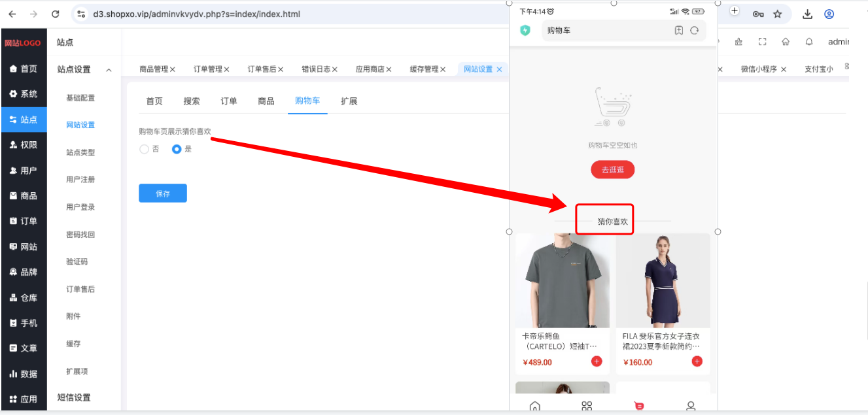The height and width of the screenshot is (415, 868).
Task: Add the FILA dress with red plus icon
Action: 697,361
